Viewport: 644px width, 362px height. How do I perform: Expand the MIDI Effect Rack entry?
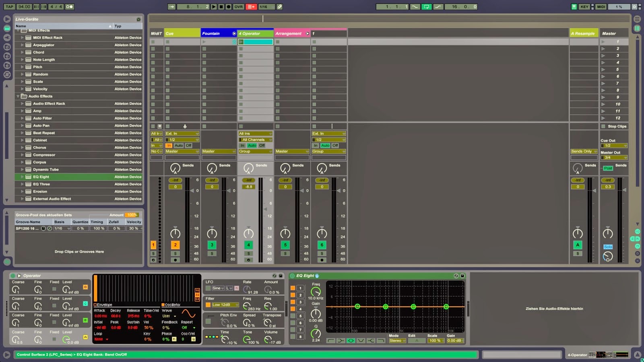tap(22, 37)
